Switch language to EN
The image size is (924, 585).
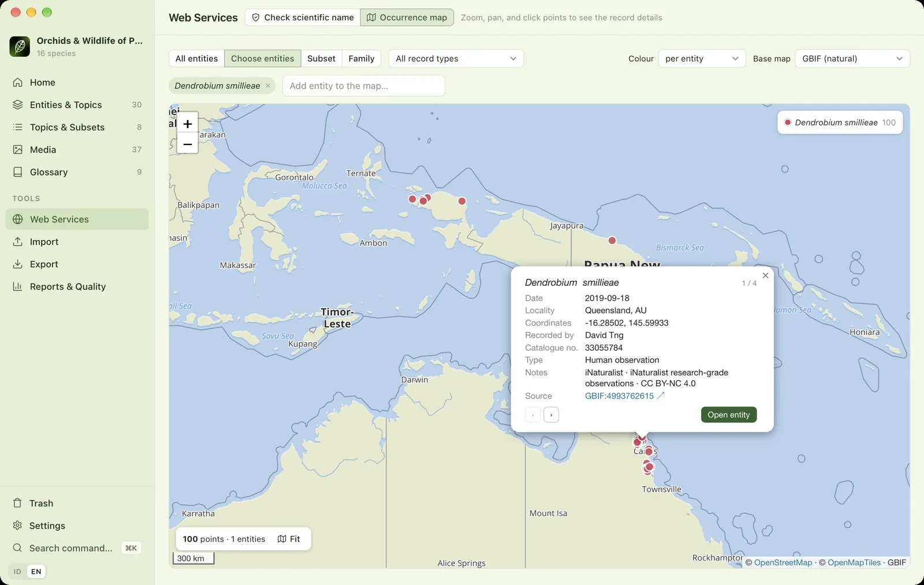[x=36, y=572]
